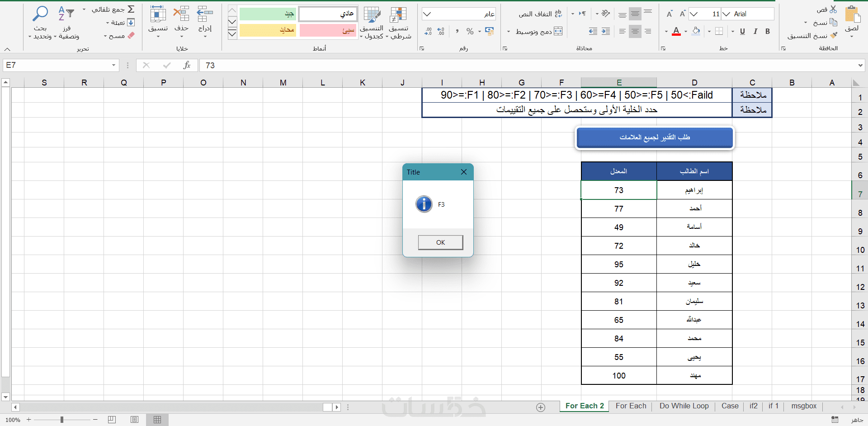Switch to the Do While Loop sheet
Screen dimensions: 868x426
coord(684,406)
